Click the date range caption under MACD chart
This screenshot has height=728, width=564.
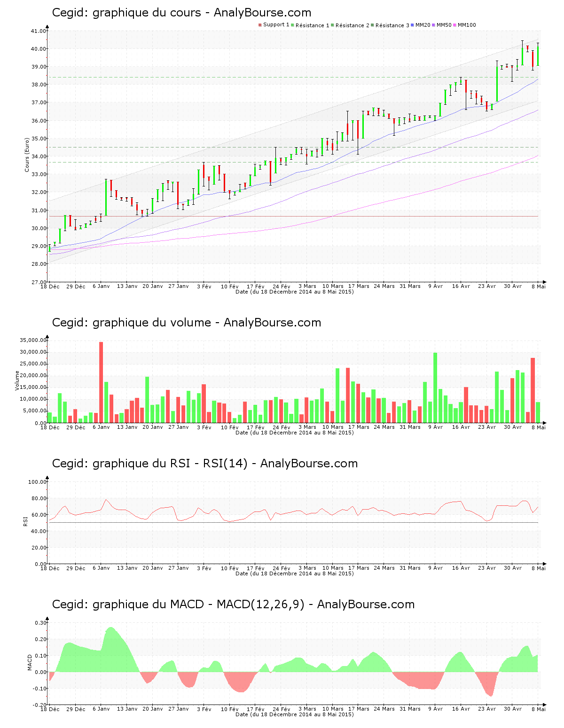tap(295, 714)
